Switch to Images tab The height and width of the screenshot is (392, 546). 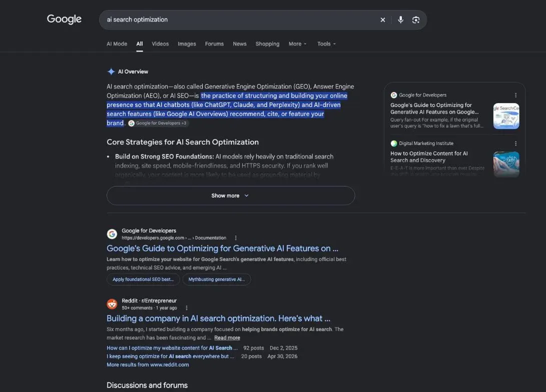(x=187, y=44)
